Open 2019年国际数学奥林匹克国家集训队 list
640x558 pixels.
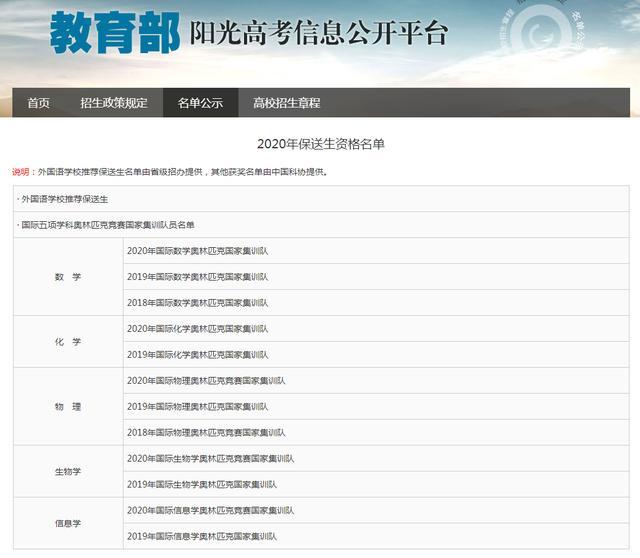tap(198, 277)
